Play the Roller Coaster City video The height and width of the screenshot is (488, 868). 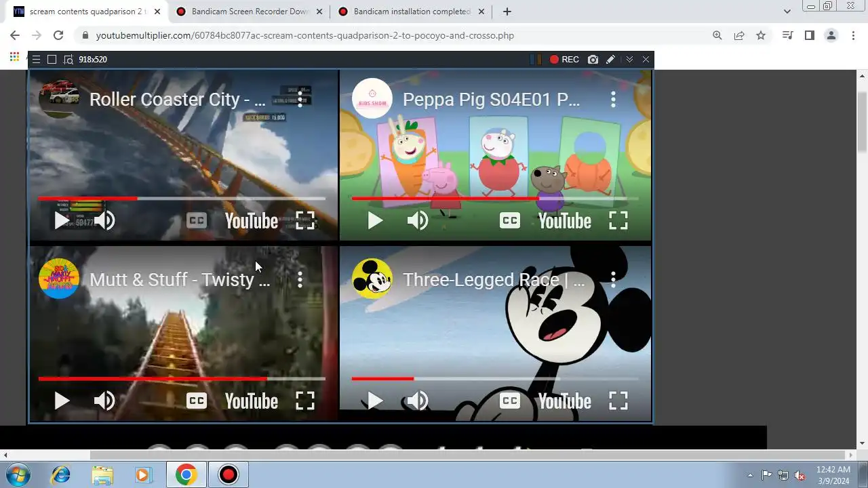[62, 220]
